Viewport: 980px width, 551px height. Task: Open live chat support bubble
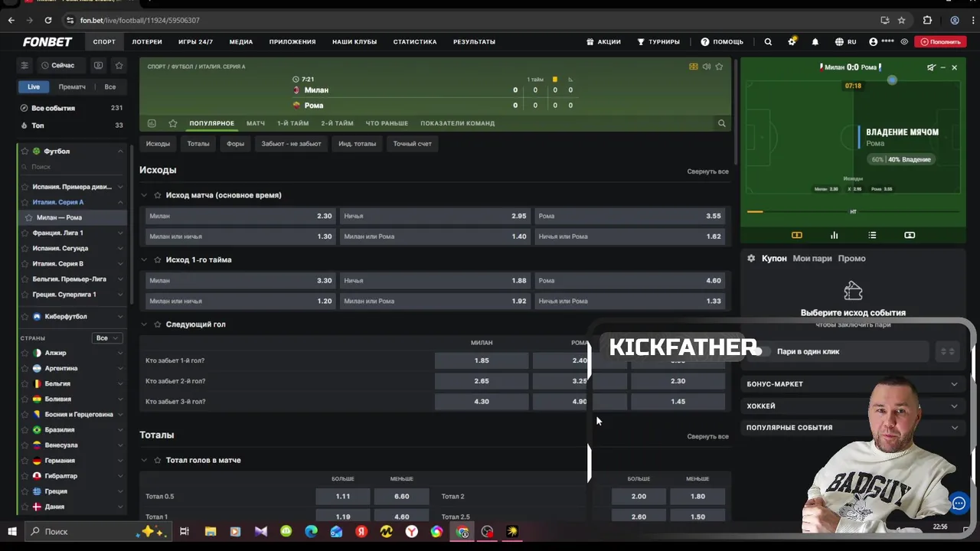coord(959,503)
